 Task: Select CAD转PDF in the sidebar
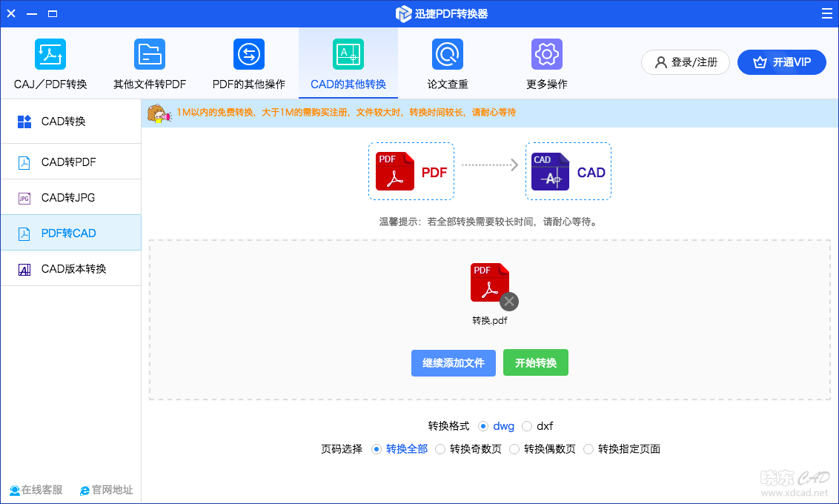pyautogui.click(x=71, y=162)
